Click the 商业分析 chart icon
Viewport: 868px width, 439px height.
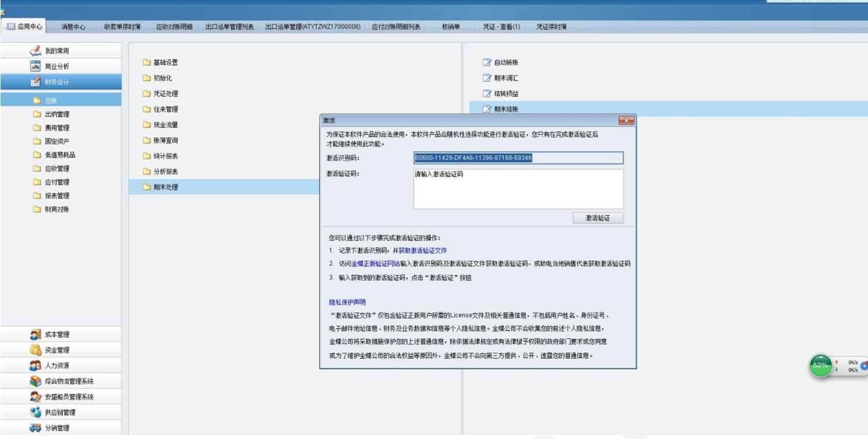pos(35,67)
